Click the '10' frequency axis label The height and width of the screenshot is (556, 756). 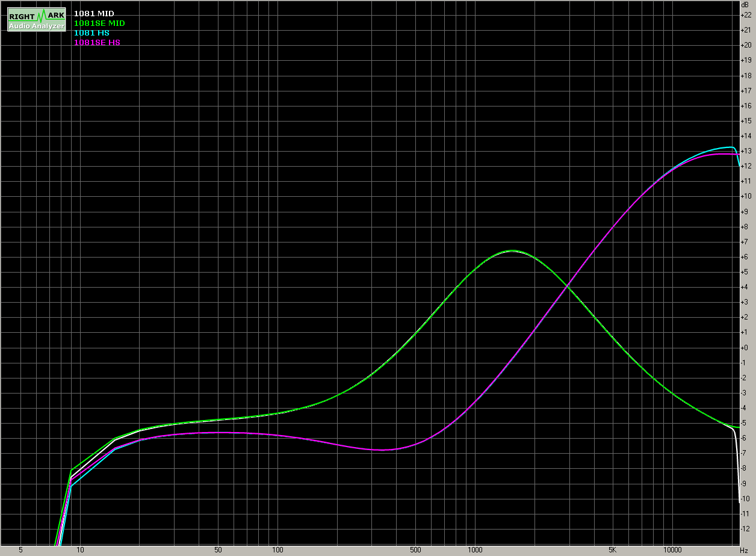pyautogui.click(x=80, y=550)
